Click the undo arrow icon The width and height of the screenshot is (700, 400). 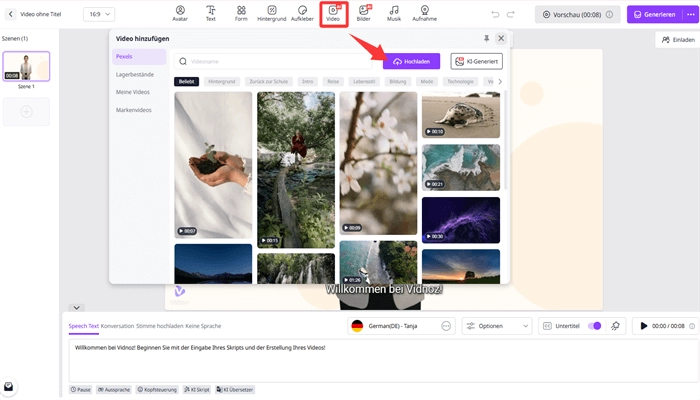pos(495,14)
